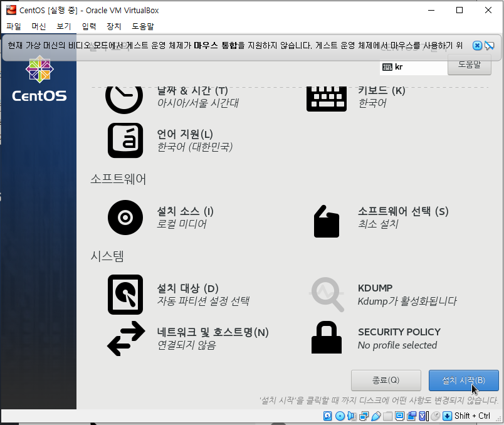Click the shared folders status icon

[387, 416]
